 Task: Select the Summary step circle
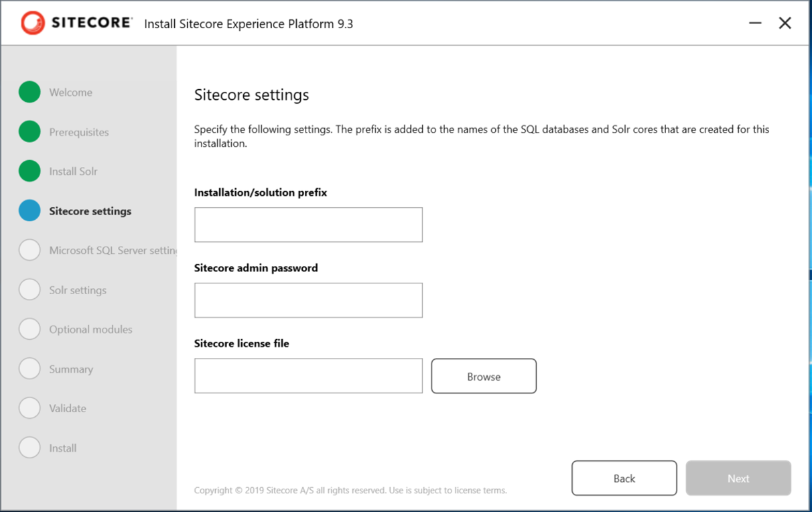click(29, 369)
